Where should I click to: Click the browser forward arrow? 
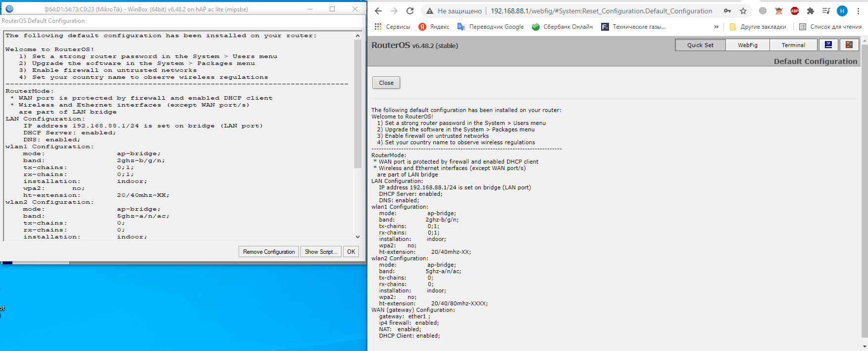pos(394,11)
